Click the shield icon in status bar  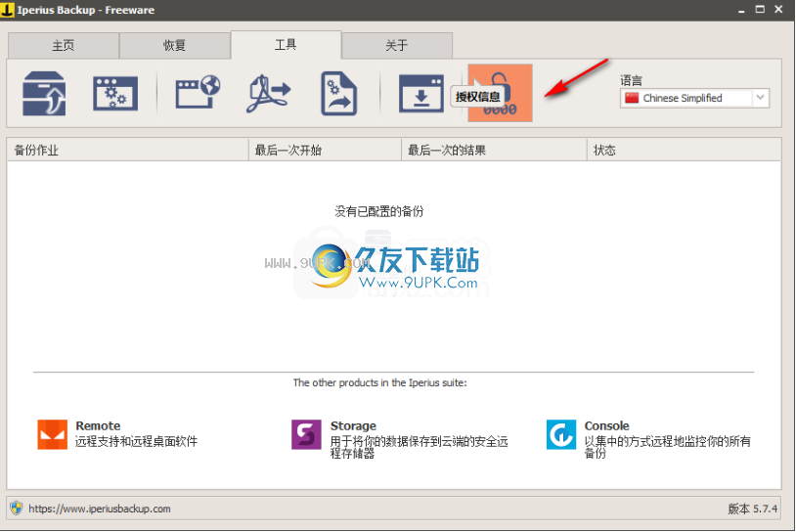[x=17, y=508]
